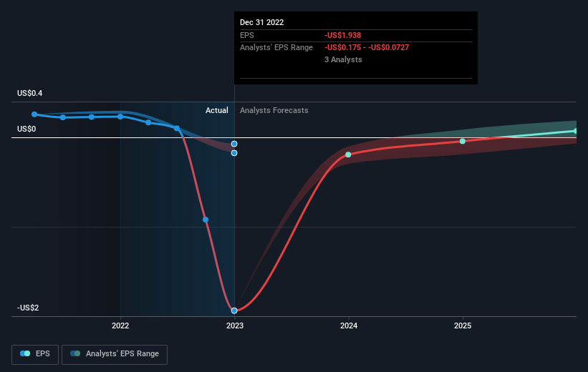Click the 2022 x-axis label
Screen dimensions: 588x372
[x=120, y=325]
